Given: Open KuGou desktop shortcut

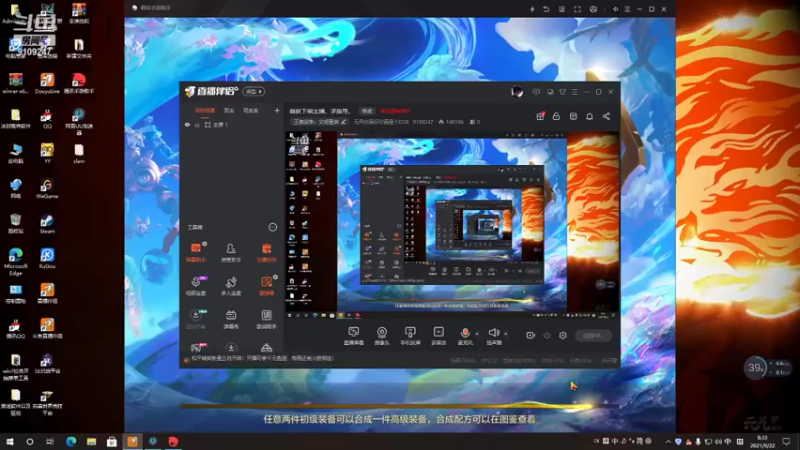Looking at the screenshot, I should pos(47,259).
